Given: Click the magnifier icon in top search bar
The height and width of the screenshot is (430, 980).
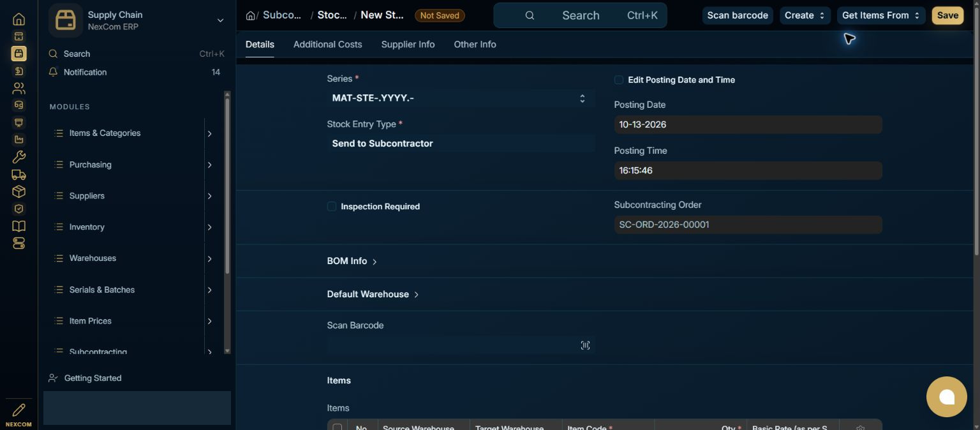Looking at the screenshot, I should click(530, 15).
